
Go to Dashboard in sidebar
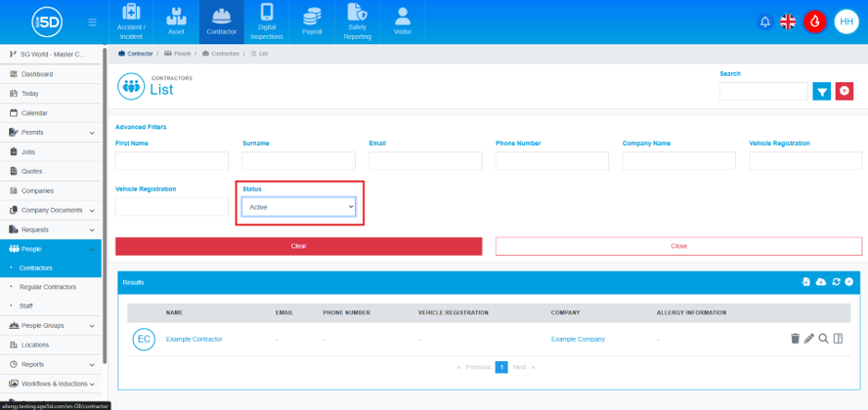[x=51, y=74]
